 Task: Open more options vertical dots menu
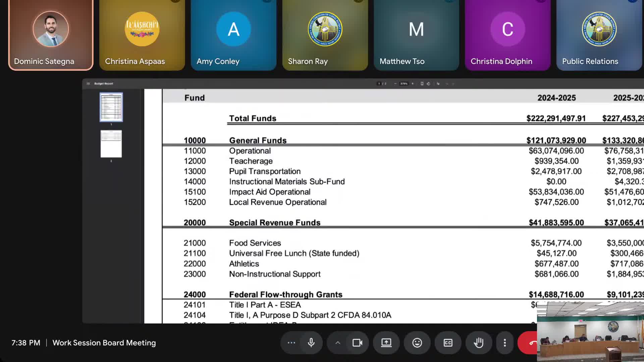pos(504,343)
